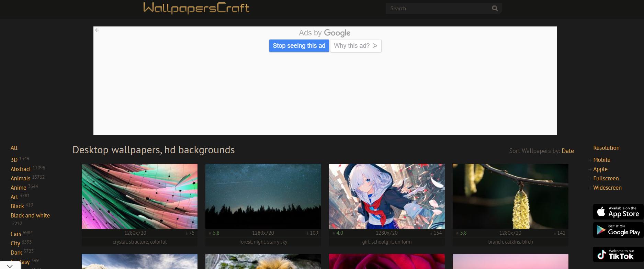Open the TikTok welcome badge
The image size is (644, 269).
coord(618,254)
